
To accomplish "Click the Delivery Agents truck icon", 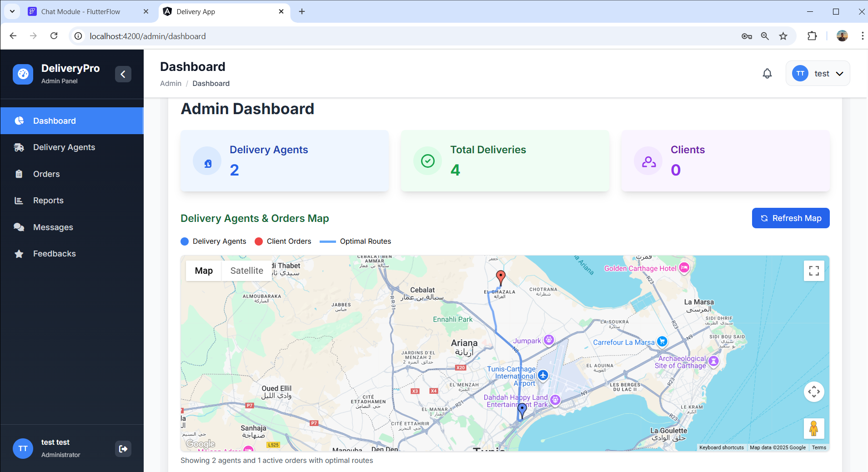I will pos(19,147).
